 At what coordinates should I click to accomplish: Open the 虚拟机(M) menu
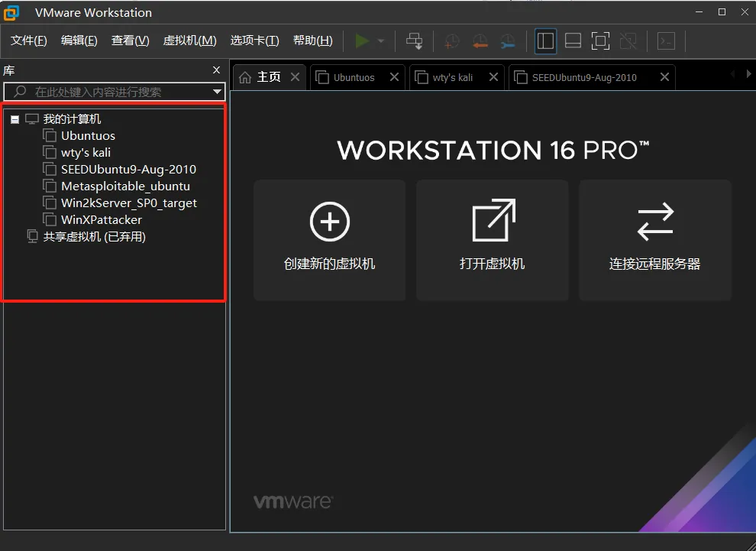click(x=189, y=41)
